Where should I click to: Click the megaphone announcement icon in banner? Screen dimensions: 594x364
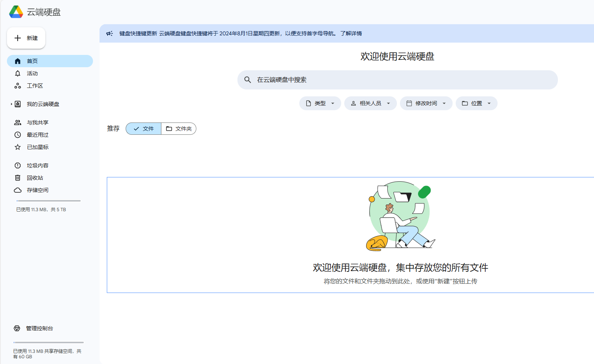click(110, 33)
